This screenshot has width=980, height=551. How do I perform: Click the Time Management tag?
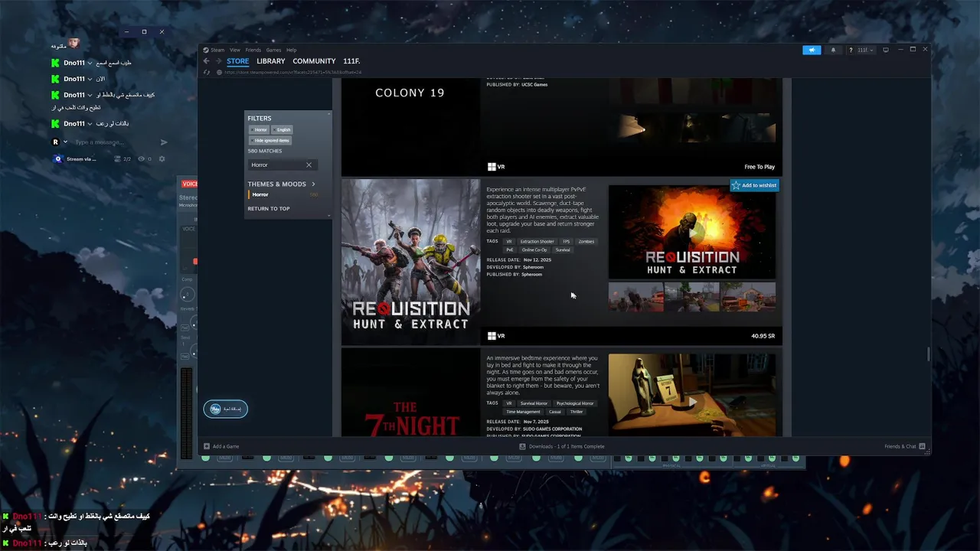[523, 411]
